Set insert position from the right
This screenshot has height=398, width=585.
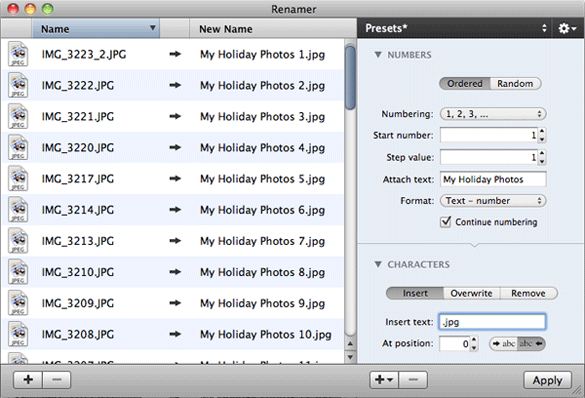(531, 344)
